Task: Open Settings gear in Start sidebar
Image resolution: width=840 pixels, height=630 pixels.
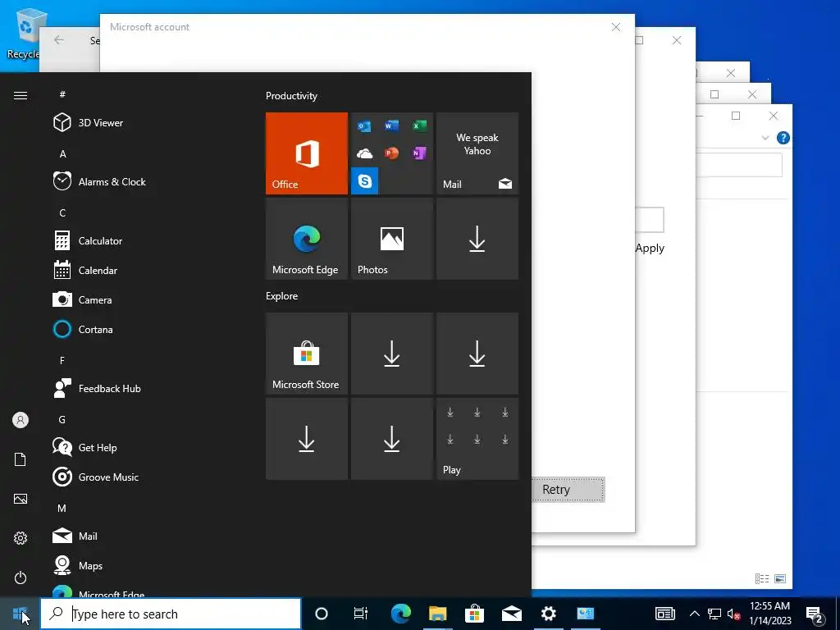Action: coord(21,538)
